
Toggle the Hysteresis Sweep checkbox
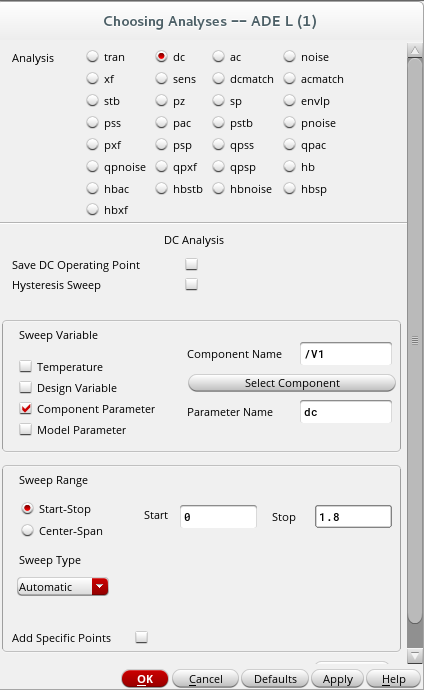(x=191, y=284)
